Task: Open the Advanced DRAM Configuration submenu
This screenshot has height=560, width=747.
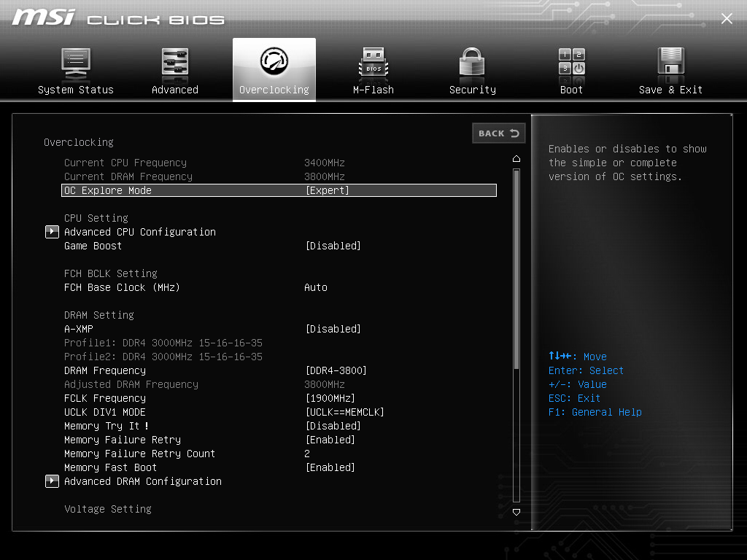Action: 143,481
